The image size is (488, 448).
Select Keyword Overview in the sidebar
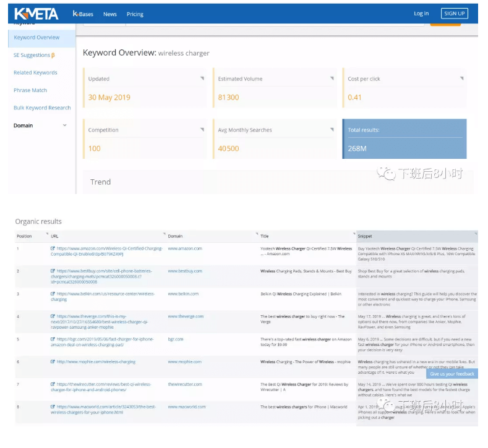37,38
